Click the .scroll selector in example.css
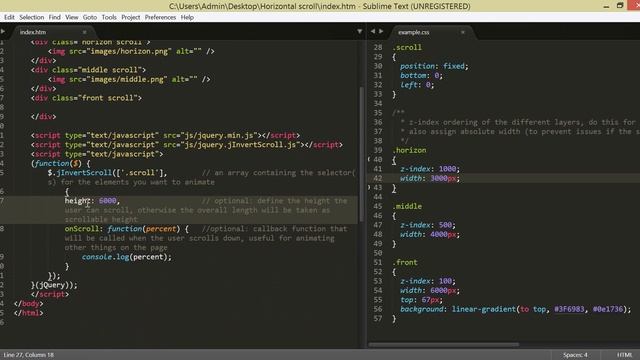Image resolution: width=640 pixels, height=360 pixels. [407, 47]
